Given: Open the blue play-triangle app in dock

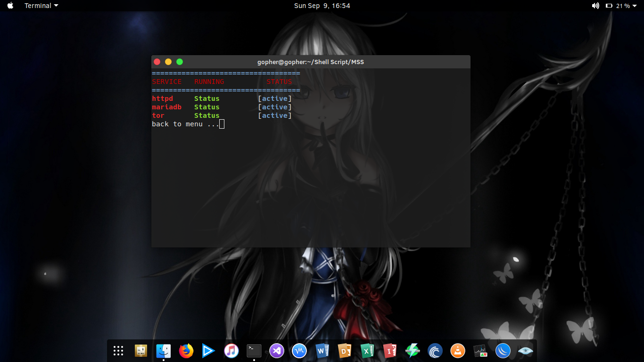Looking at the screenshot, I should tap(209, 351).
